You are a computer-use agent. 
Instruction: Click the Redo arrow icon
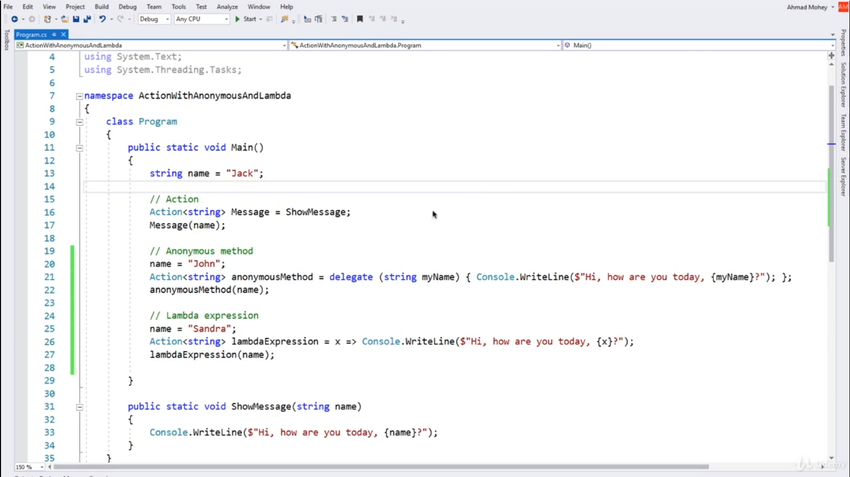120,19
